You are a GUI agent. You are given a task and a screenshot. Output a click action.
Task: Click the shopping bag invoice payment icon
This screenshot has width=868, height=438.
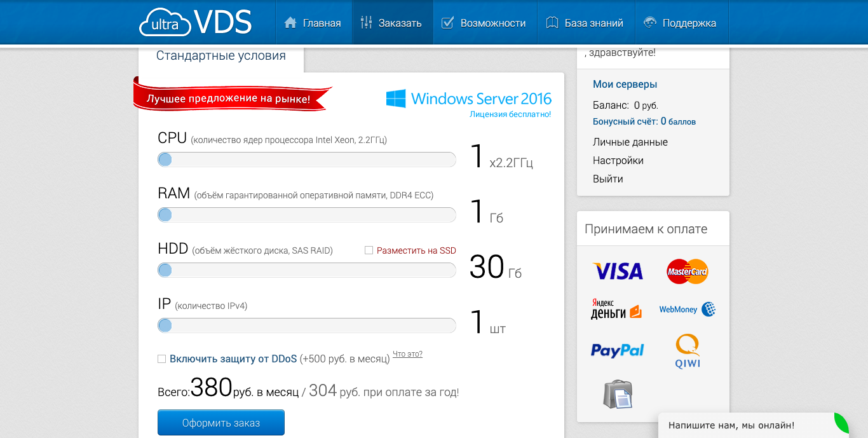[x=618, y=394]
